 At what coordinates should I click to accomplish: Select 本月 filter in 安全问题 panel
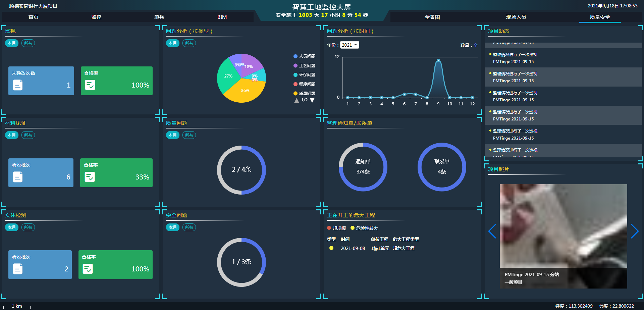(172, 227)
